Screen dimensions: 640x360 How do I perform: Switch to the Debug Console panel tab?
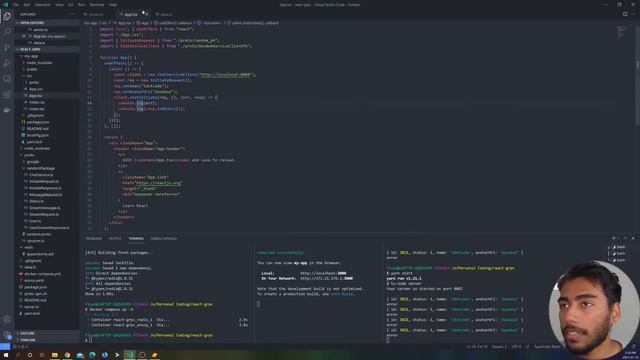coord(164,238)
